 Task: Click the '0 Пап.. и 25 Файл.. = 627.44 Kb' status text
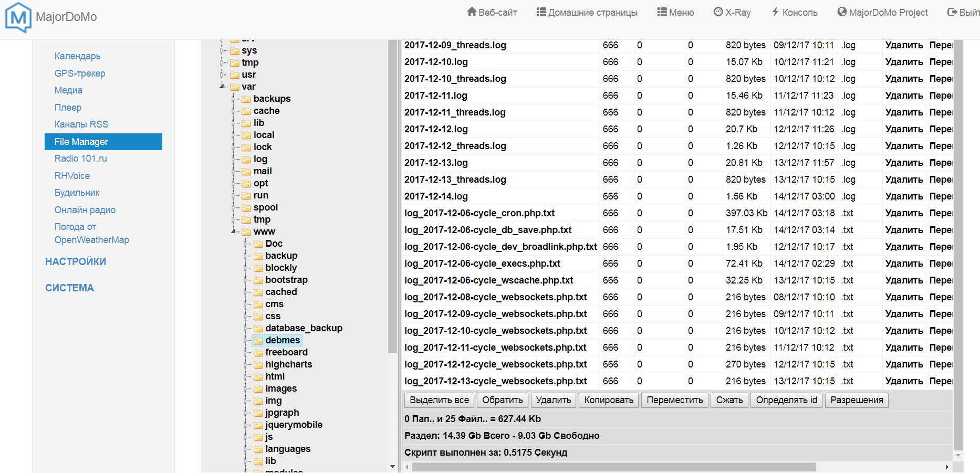coord(473,419)
